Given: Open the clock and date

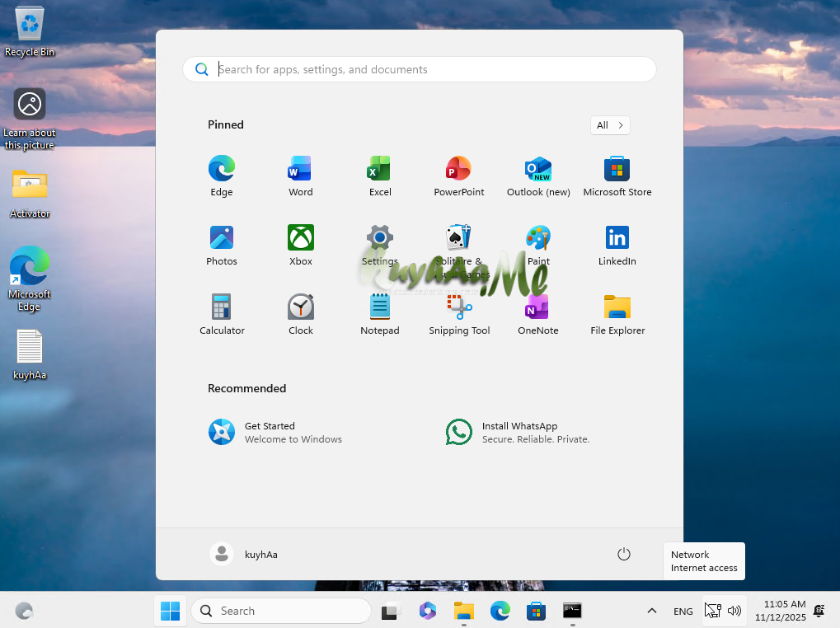Looking at the screenshot, I should [x=780, y=611].
